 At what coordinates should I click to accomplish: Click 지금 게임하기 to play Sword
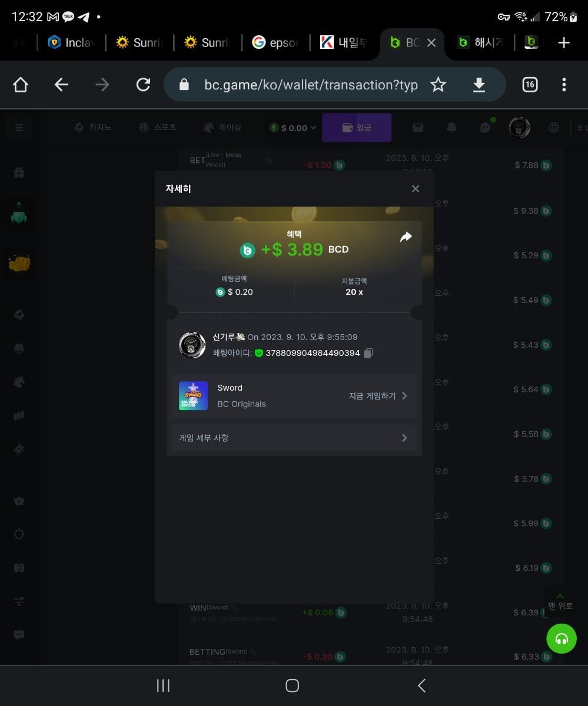click(x=378, y=396)
